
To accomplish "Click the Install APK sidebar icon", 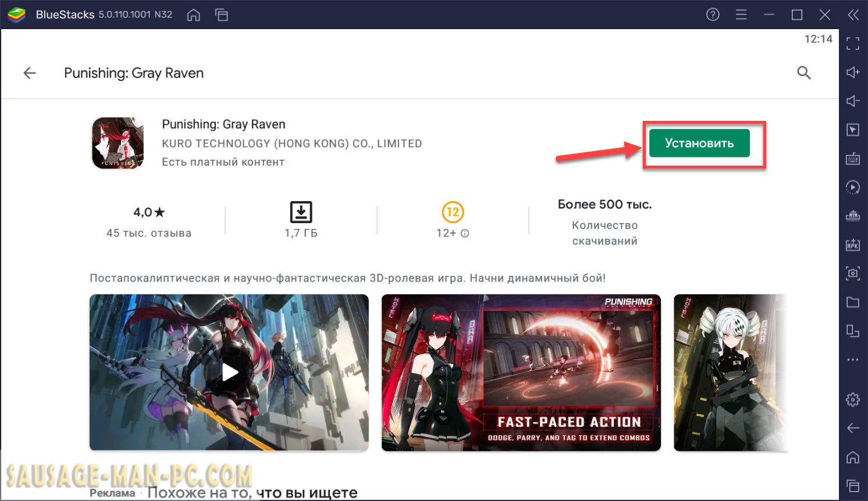I will tap(853, 245).
